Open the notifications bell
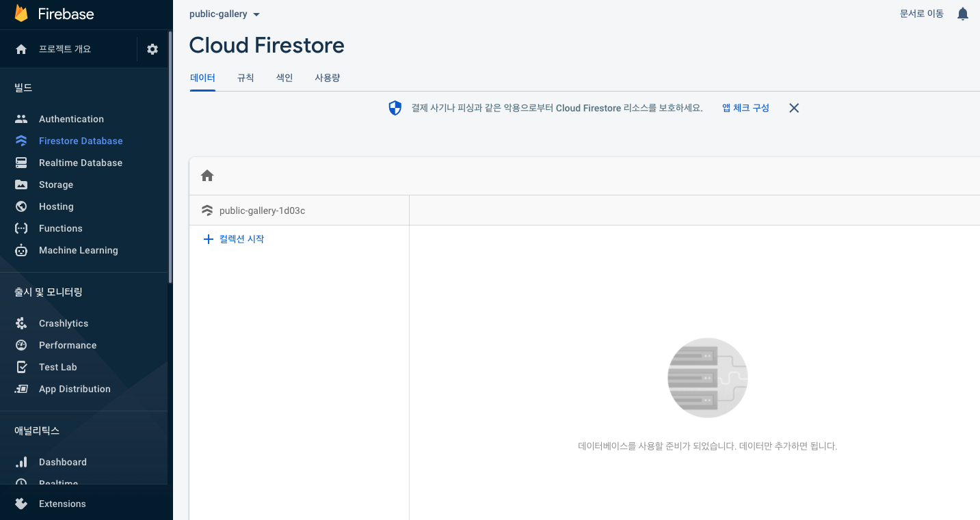Viewport: 980px width, 520px height. (963, 14)
